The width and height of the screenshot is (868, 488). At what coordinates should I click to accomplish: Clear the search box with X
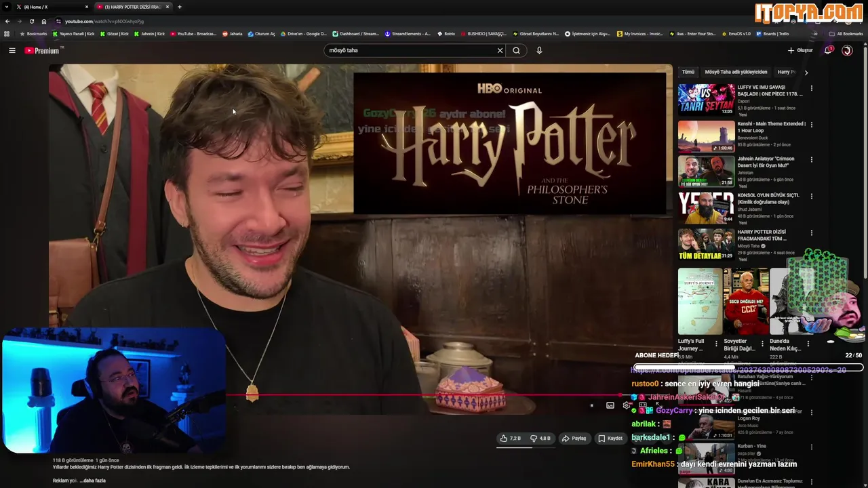coord(500,50)
